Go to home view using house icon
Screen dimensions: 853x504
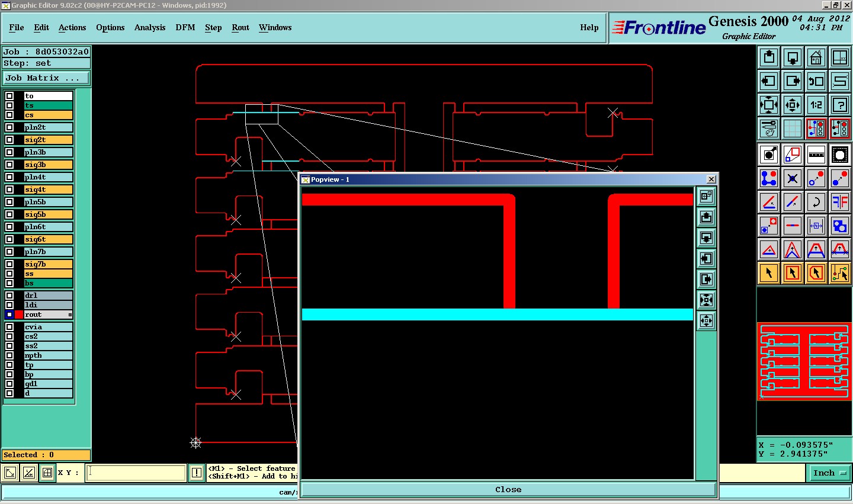click(x=816, y=57)
